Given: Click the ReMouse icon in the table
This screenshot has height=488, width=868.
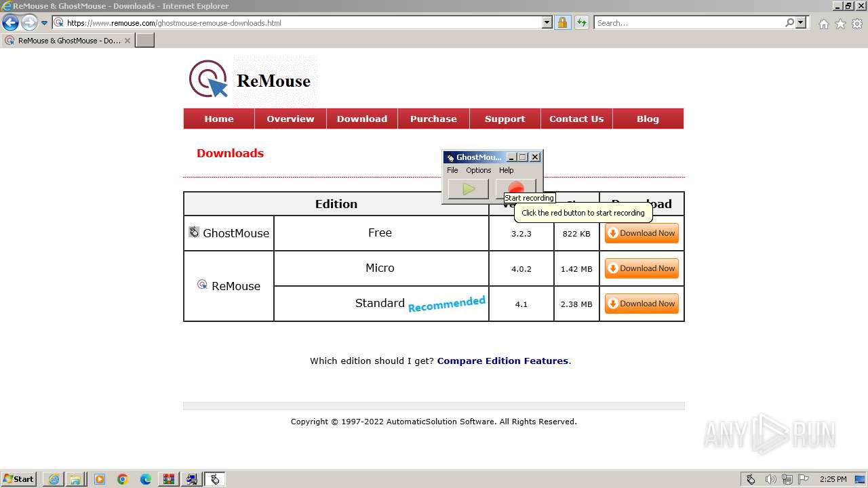Looking at the screenshot, I should pos(202,284).
